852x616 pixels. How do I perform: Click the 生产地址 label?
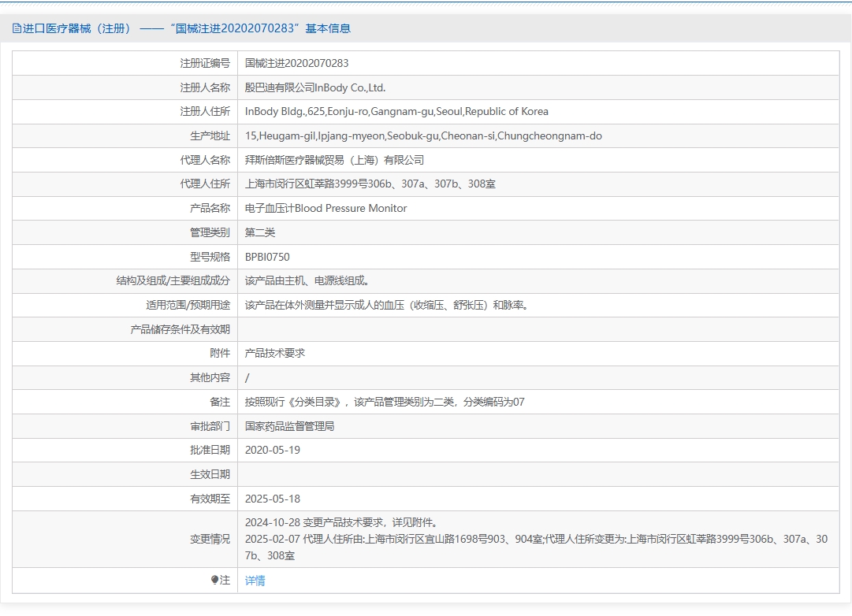(210, 135)
